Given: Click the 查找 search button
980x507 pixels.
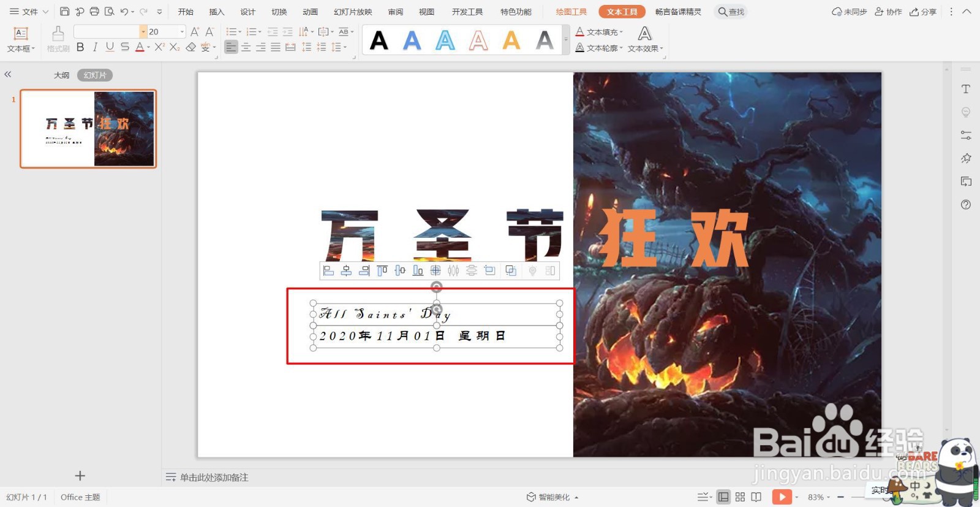Looking at the screenshot, I should [731, 12].
